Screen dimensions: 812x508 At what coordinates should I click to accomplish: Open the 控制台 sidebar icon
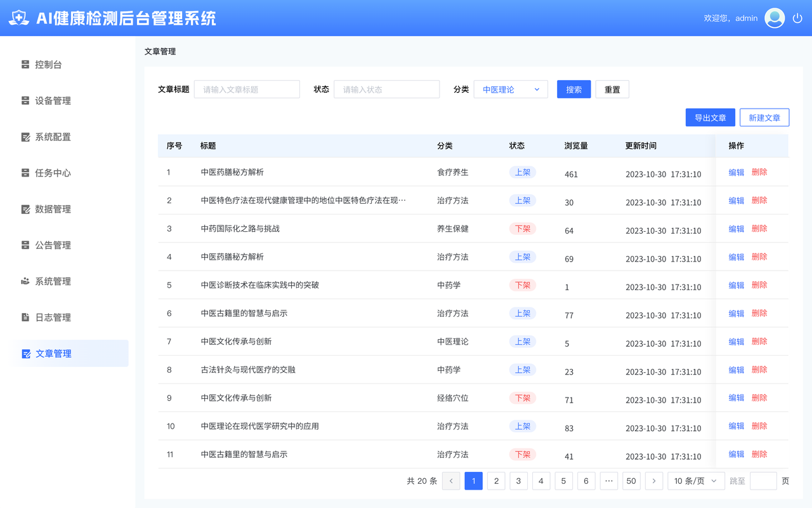(26, 64)
